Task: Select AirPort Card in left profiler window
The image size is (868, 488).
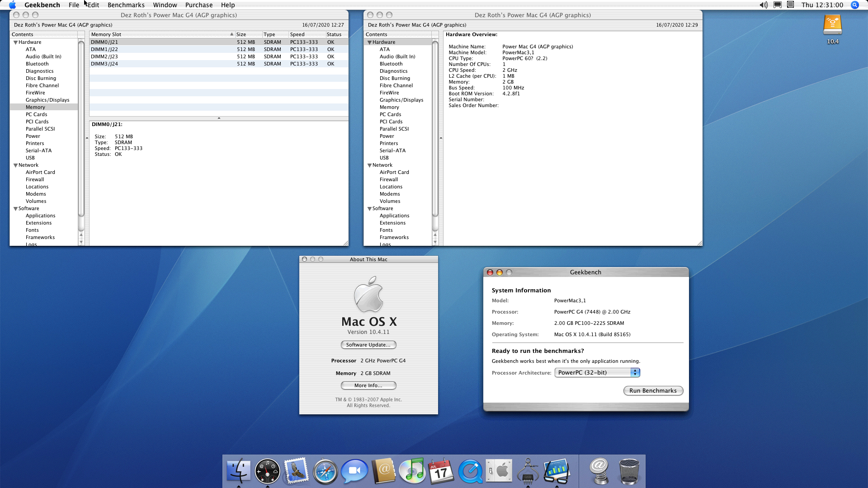Action: pyautogui.click(x=40, y=172)
